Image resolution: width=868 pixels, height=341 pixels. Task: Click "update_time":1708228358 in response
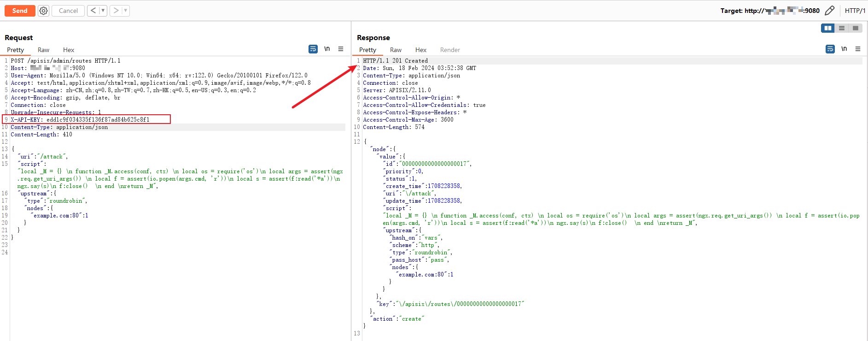[422, 201]
